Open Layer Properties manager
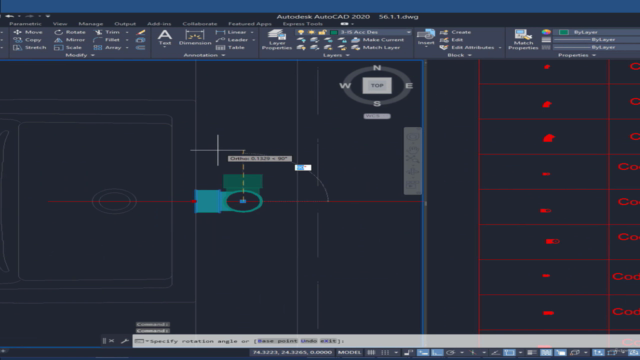 point(277,40)
